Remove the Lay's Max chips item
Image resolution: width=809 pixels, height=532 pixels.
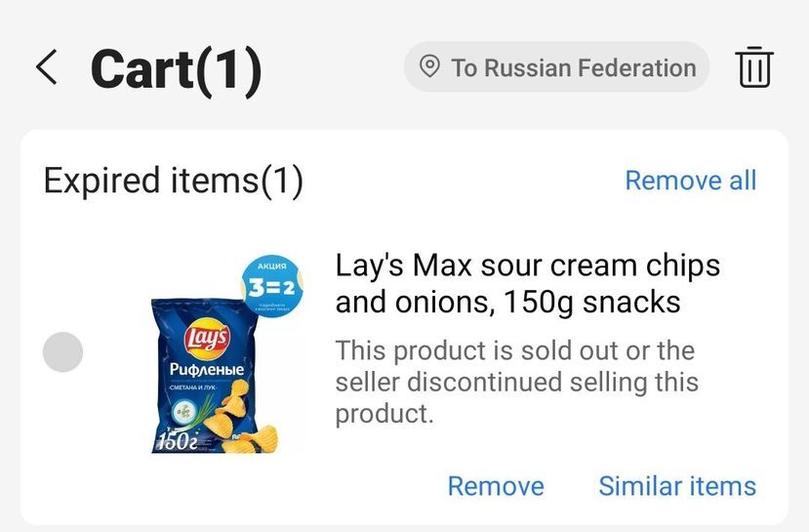click(x=496, y=486)
